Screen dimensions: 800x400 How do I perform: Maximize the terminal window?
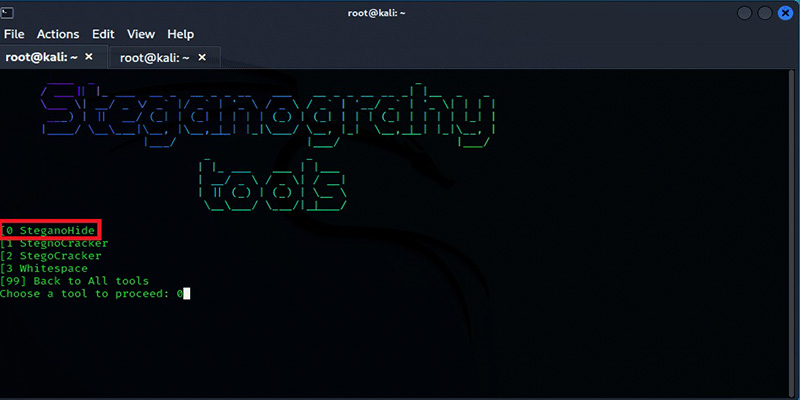coord(765,13)
